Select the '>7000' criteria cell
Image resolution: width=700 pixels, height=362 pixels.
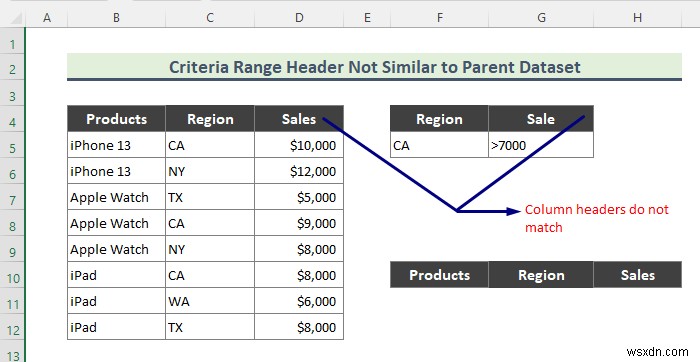click(x=541, y=145)
